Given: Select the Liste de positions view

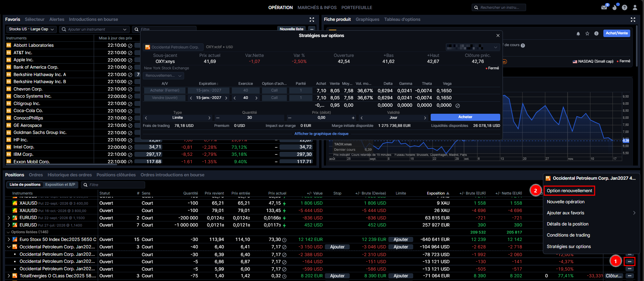Looking at the screenshot, I should (x=25, y=185).
